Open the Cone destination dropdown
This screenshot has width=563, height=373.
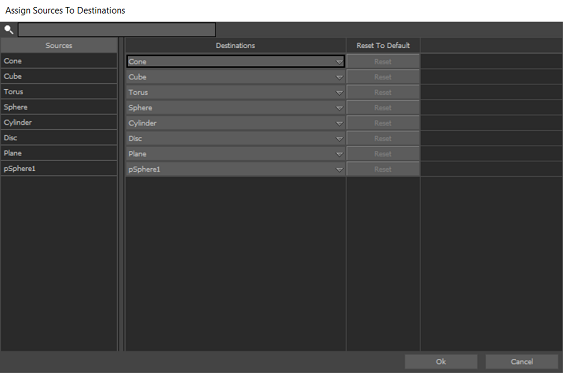(236, 61)
